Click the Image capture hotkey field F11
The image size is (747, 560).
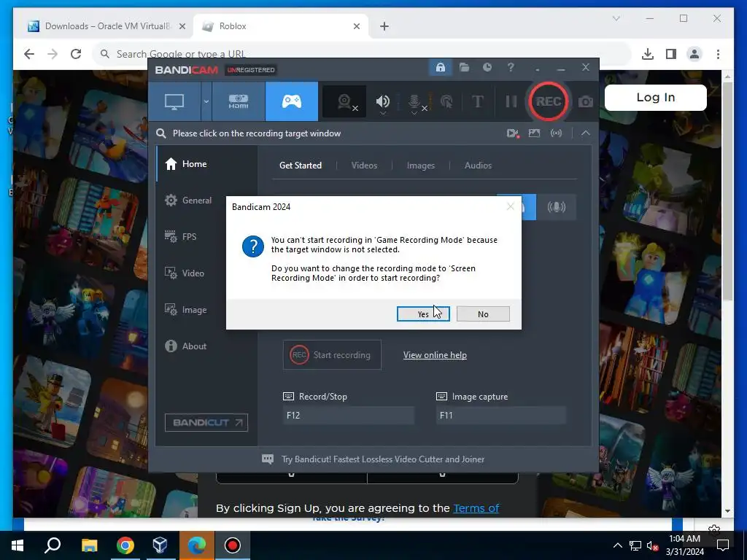pyautogui.click(x=500, y=415)
